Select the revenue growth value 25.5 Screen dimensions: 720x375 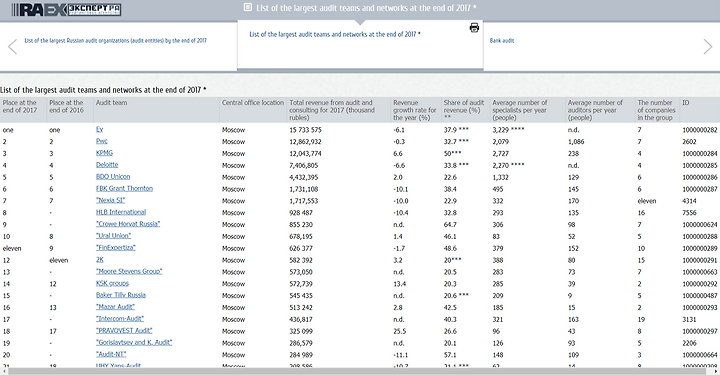coord(399,331)
